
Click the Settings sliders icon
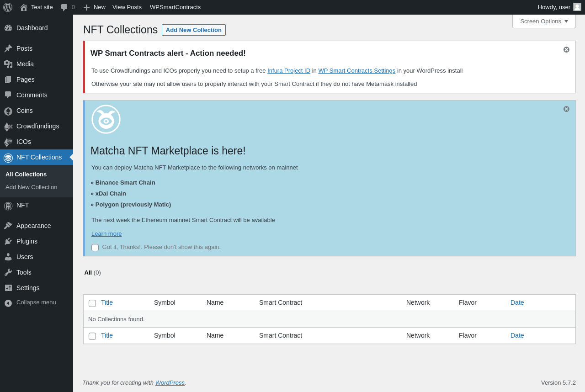click(x=8, y=288)
